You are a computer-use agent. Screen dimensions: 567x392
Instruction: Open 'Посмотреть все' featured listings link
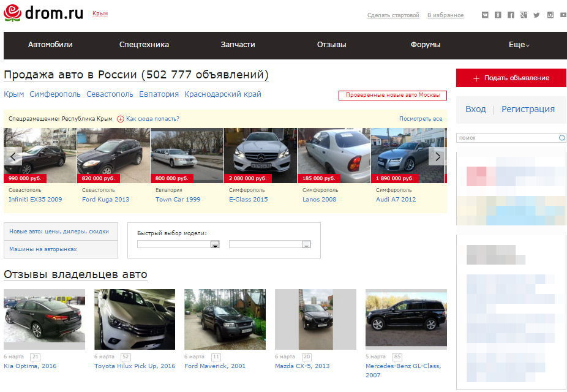pyautogui.click(x=421, y=119)
